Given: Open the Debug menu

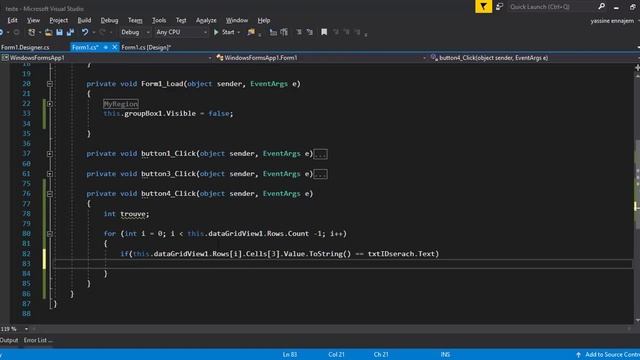Looking at the screenshot, I should (x=109, y=20).
